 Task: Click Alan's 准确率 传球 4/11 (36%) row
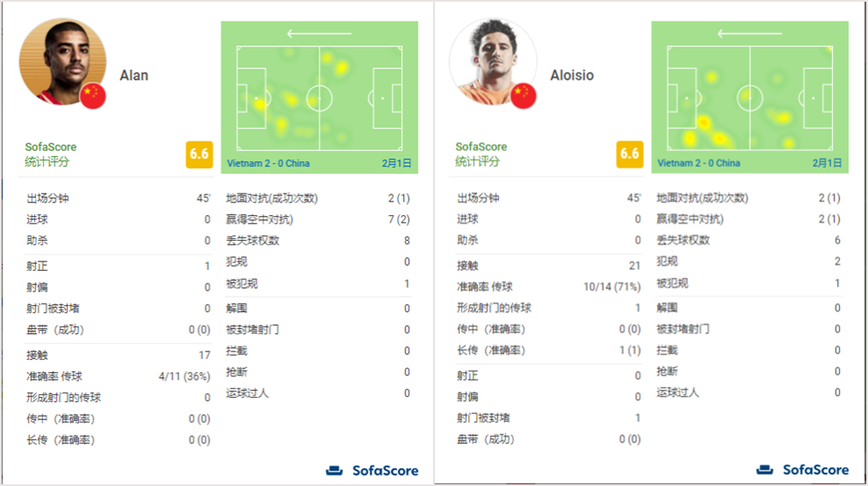pyautogui.click(x=118, y=376)
